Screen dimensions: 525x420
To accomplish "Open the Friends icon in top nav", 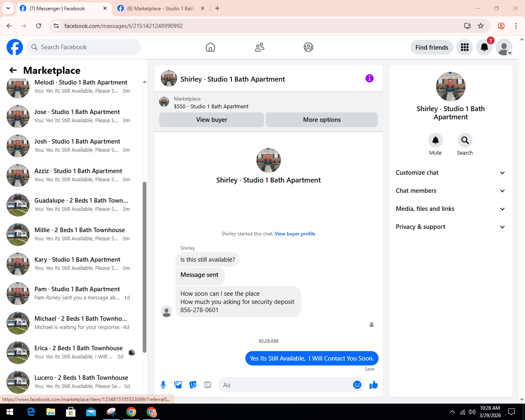I will [260, 47].
